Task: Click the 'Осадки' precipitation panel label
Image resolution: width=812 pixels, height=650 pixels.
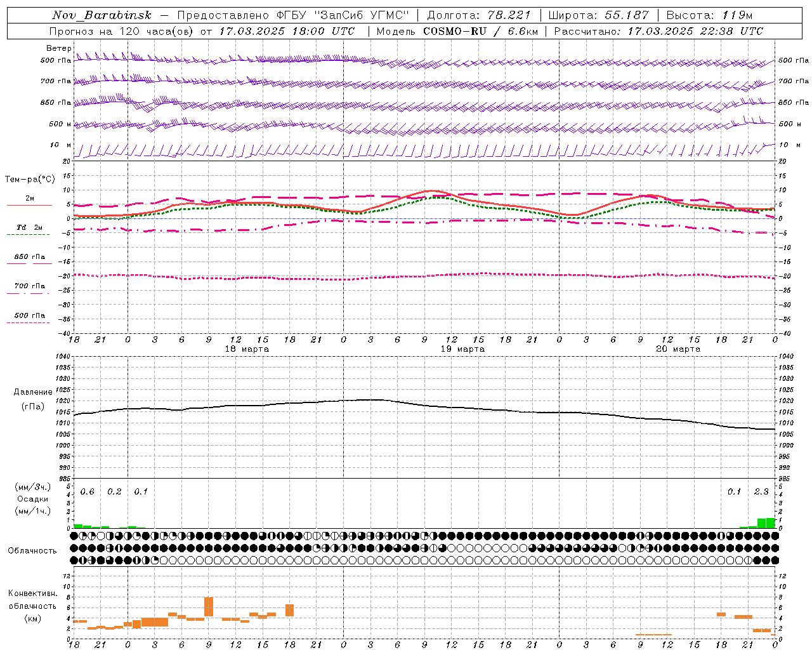Action: (33, 499)
